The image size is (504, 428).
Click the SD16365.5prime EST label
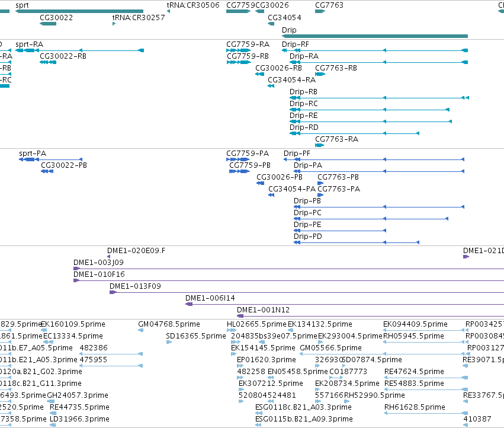pos(196,336)
